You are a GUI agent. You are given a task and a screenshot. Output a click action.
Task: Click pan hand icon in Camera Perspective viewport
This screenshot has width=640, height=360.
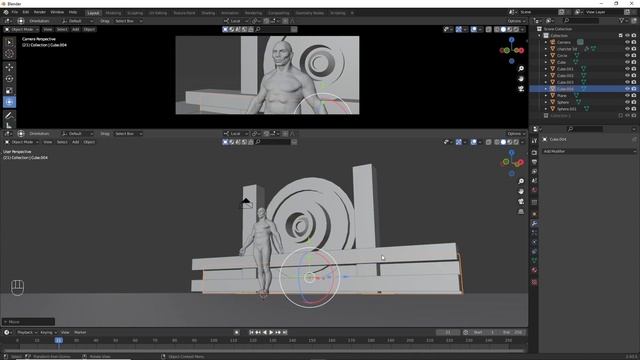(521, 78)
